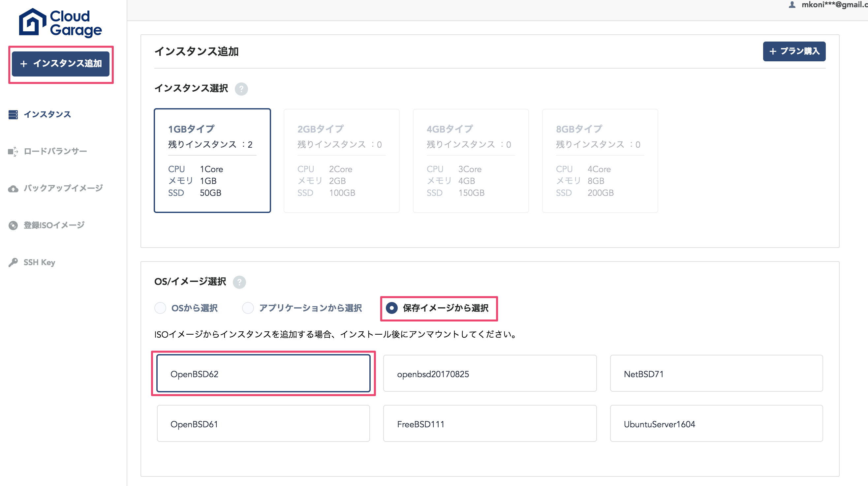Click the Cloud Garage logo
Screen dimensions: 868x486
[x=60, y=23]
